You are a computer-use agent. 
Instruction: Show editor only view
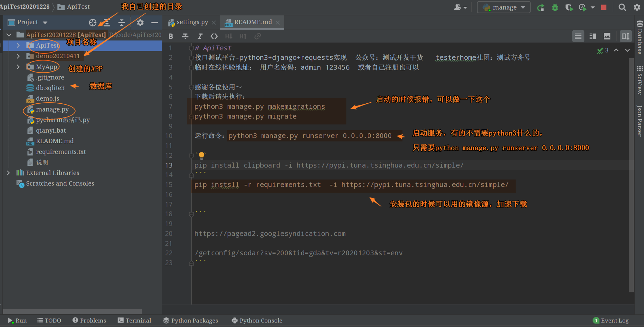pos(578,36)
